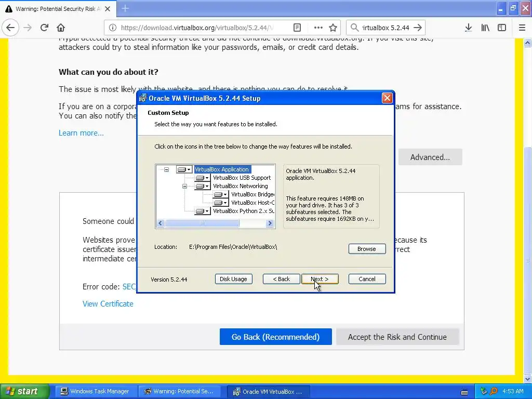Viewport: 532px width, 399px height.
Task: Click the search magnifier icon
Action: pyautogui.click(x=354, y=28)
